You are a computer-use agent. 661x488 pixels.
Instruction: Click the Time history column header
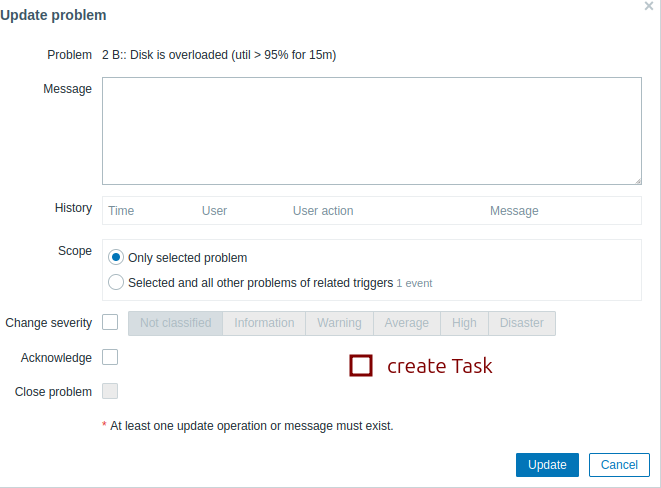click(x=121, y=211)
